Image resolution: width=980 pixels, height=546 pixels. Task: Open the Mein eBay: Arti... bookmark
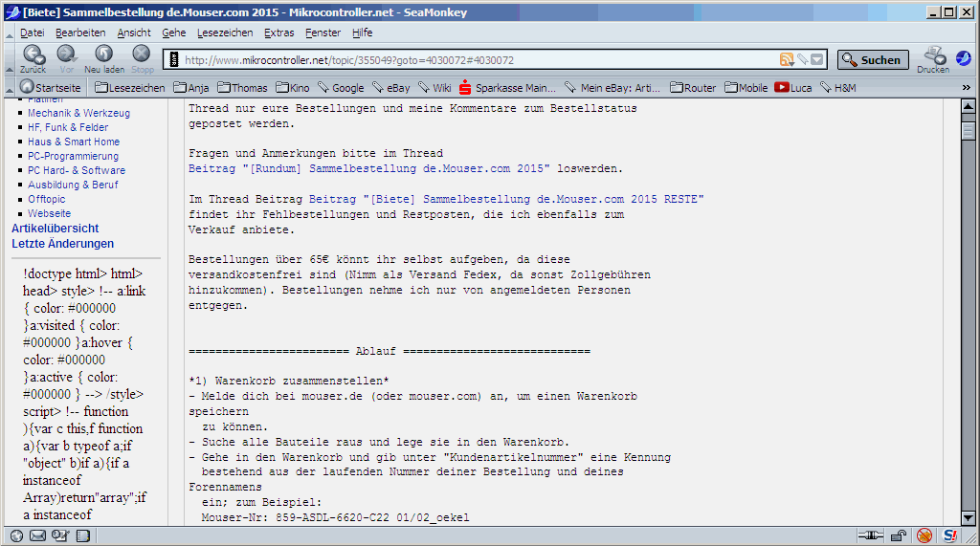click(612, 87)
